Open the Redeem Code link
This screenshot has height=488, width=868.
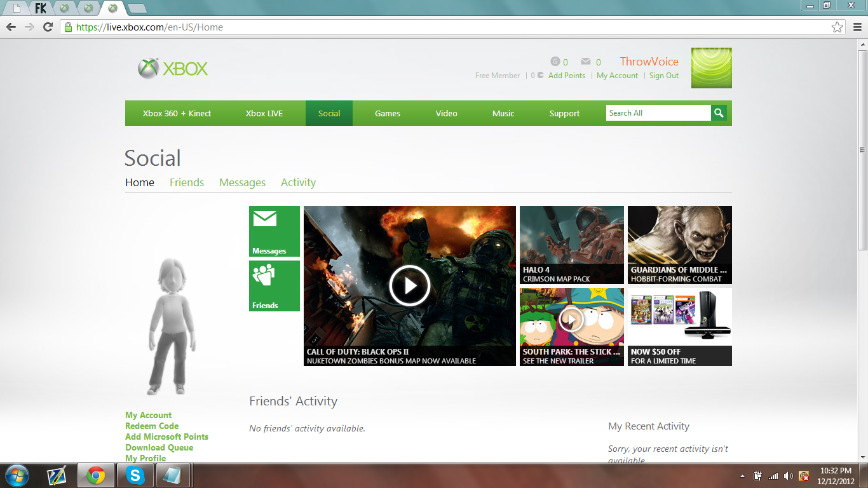pyautogui.click(x=152, y=426)
